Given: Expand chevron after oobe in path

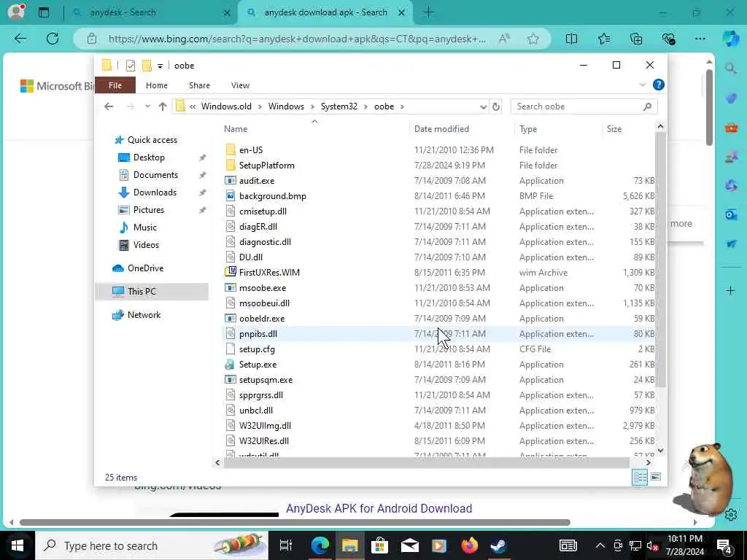Looking at the screenshot, I should click(x=402, y=106).
